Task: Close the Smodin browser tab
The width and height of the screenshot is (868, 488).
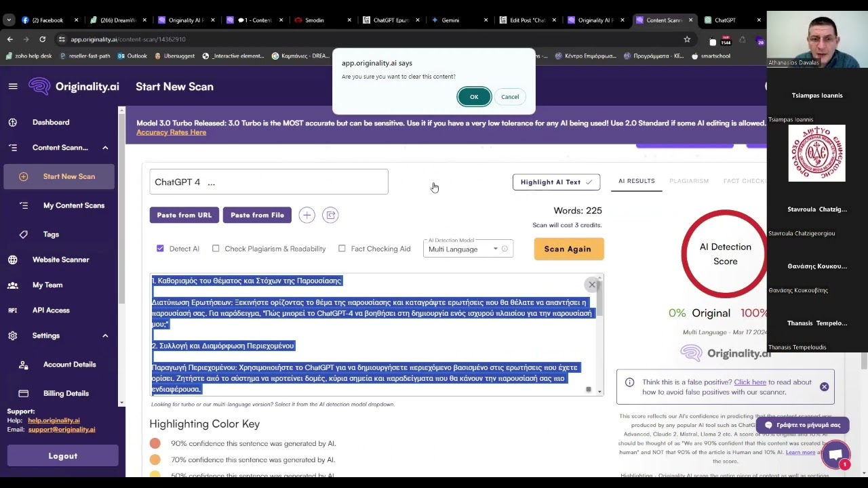Action: point(349,20)
